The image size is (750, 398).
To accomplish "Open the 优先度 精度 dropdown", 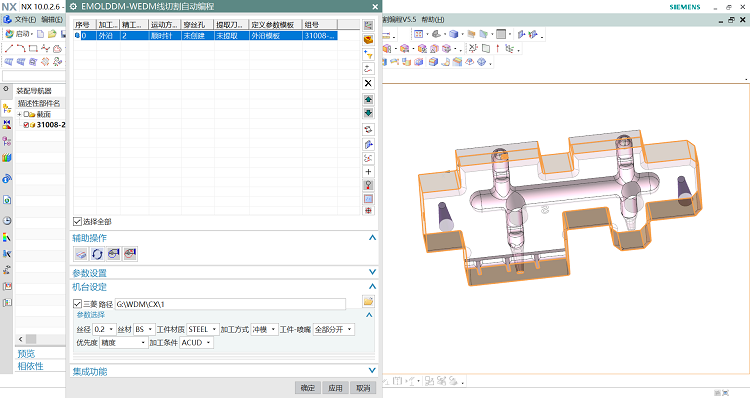I will (123, 343).
